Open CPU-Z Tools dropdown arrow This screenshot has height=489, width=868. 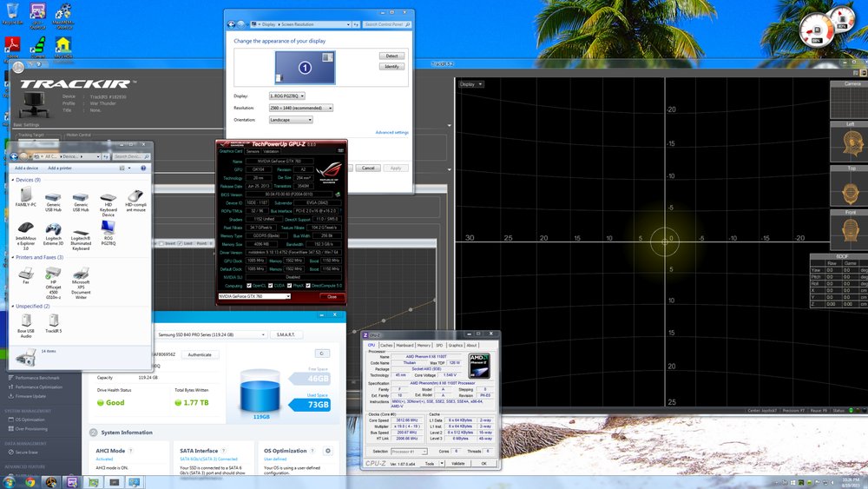coord(442,463)
